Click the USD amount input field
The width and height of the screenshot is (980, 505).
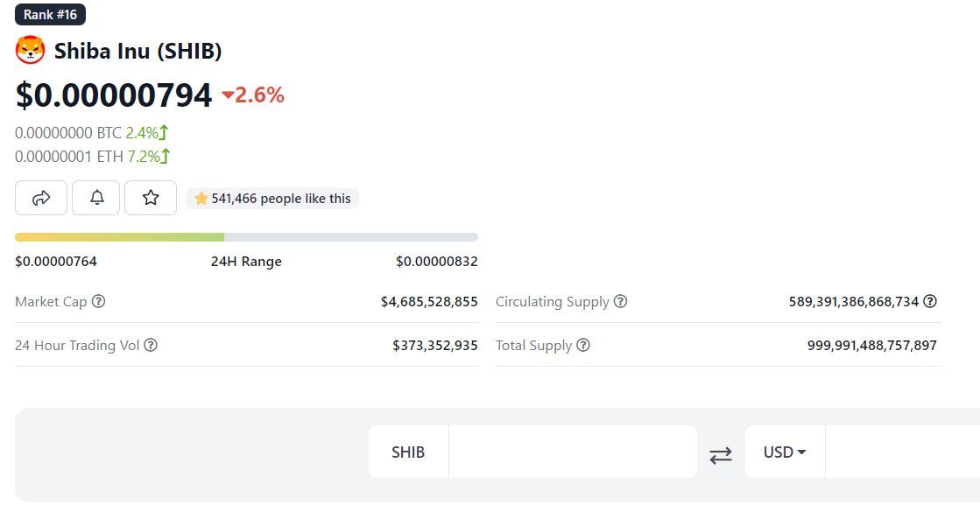[902, 452]
